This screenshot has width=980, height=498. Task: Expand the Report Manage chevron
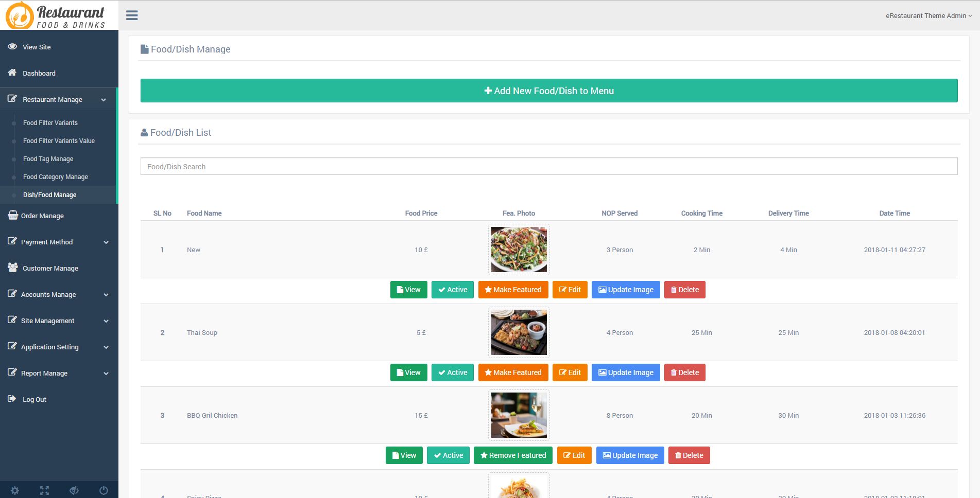106,373
